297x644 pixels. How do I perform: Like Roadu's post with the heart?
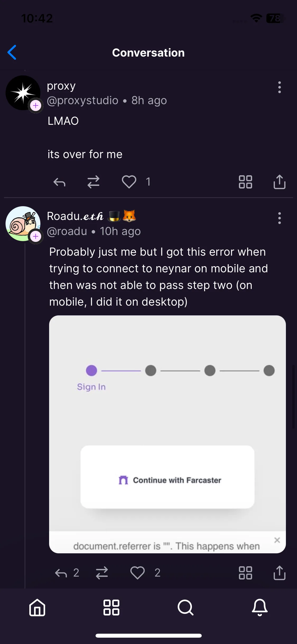click(x=138, y=573)
